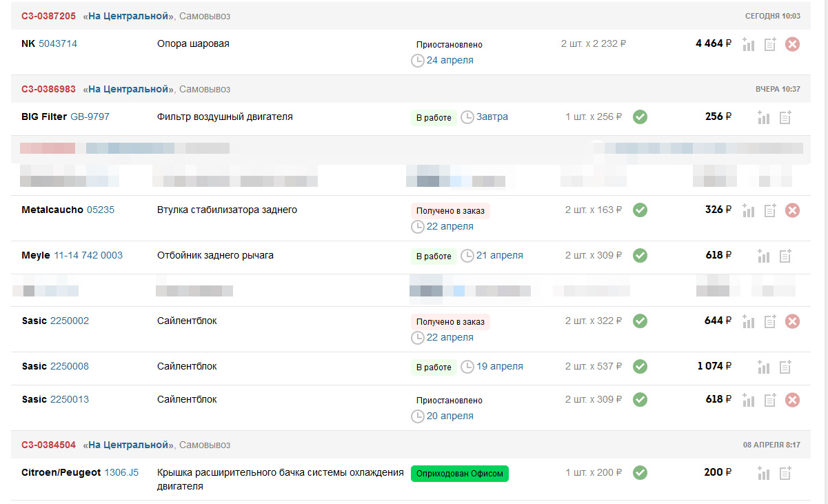
Task: Delete the Sasic 2250013 order line
Action: tap(793, 400)
